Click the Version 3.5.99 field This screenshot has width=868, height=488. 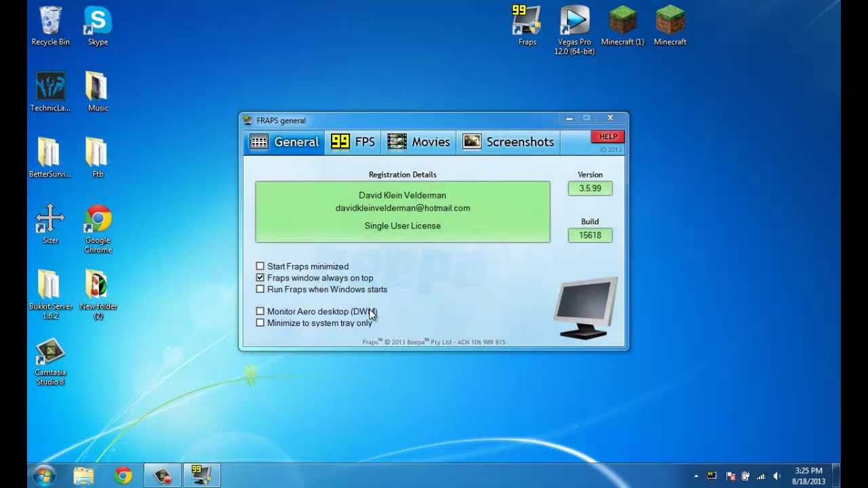tap(590, 188)
